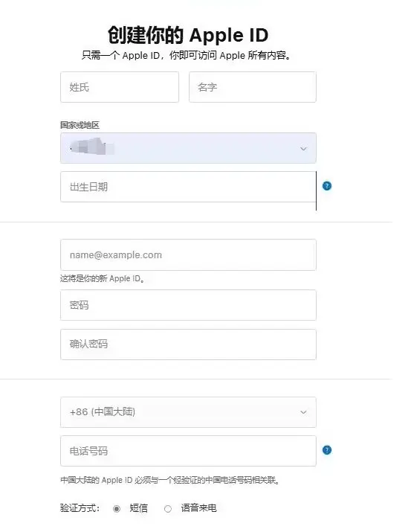
Task: Click the 名字 input field
Action: pos(253,87)
